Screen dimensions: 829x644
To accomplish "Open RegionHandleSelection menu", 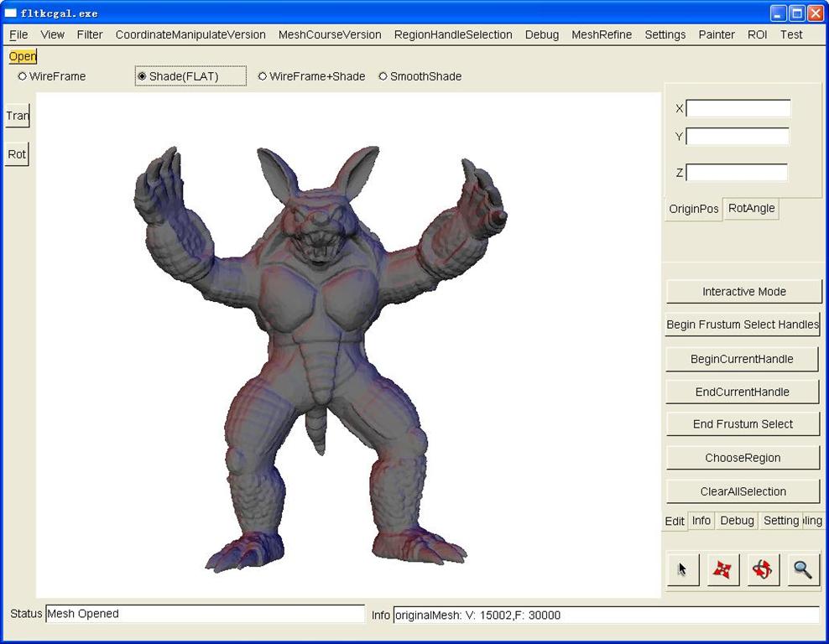I will [453, 35].
